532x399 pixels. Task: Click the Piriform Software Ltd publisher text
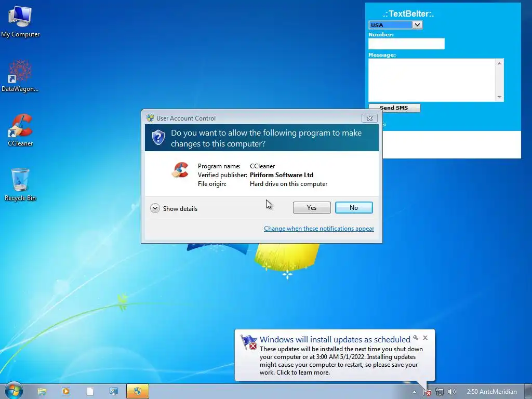point(281,175)
